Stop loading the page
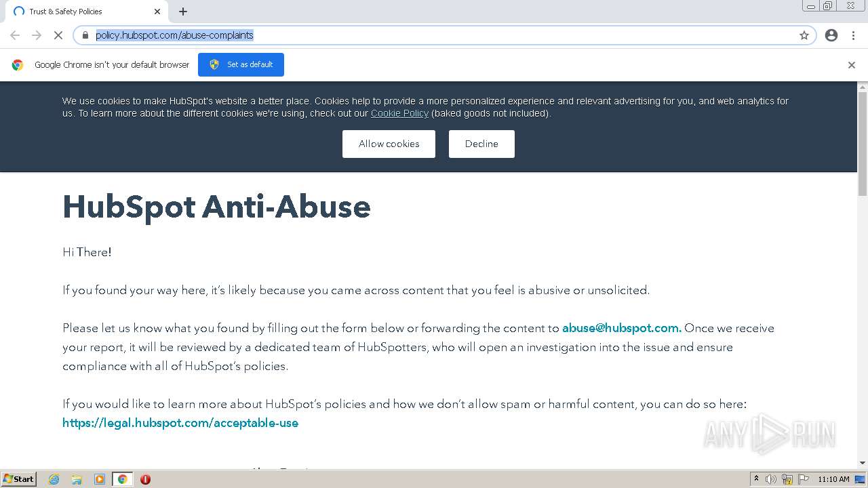The image size is (868, 488). 58,35
